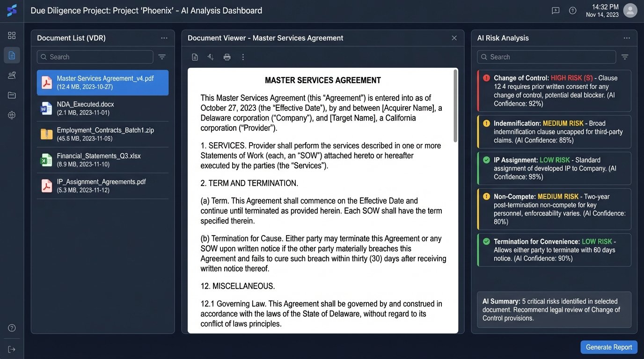Viewport: 644px width, 359px height.
Task: Open AI Risk Analysis panel options menu
Action: (627, 38)
